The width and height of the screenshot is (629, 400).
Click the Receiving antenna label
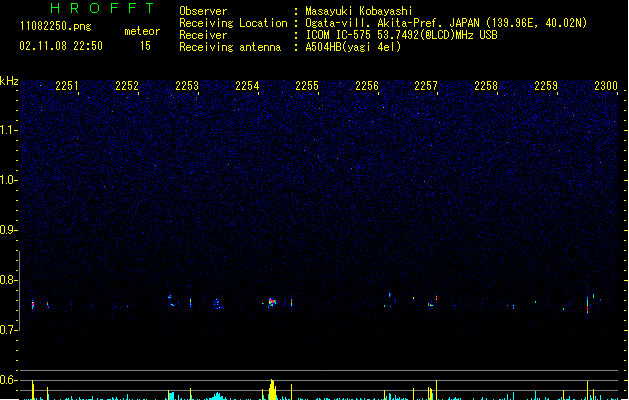(230, 47)
